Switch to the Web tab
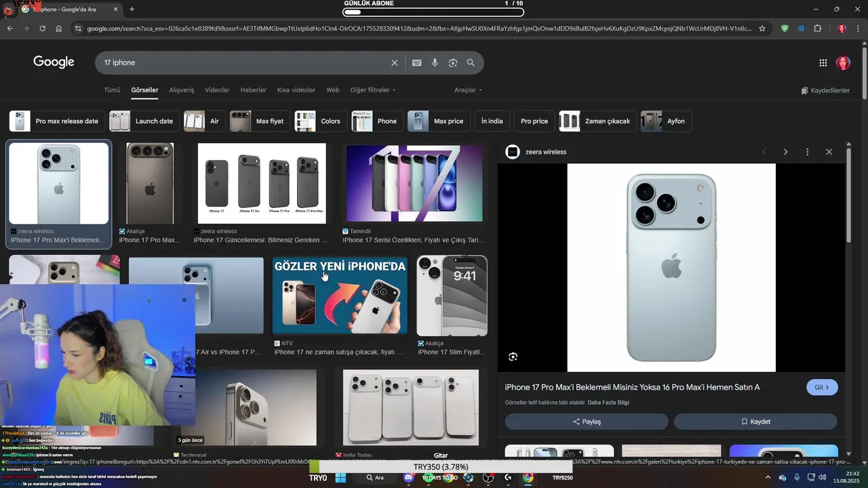868x488 pixels. click(333, 90)
